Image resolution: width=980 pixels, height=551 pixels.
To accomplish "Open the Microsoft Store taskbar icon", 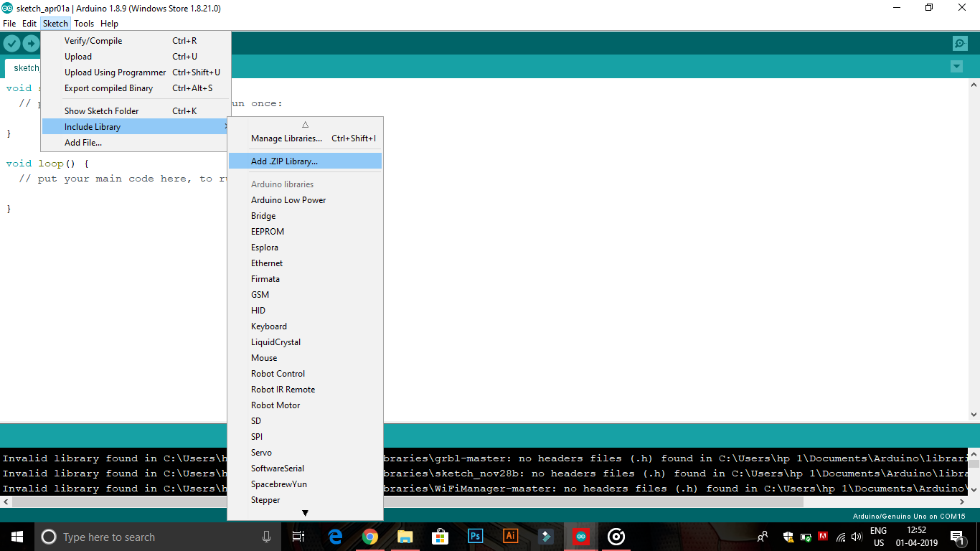I will pos(440,536).
